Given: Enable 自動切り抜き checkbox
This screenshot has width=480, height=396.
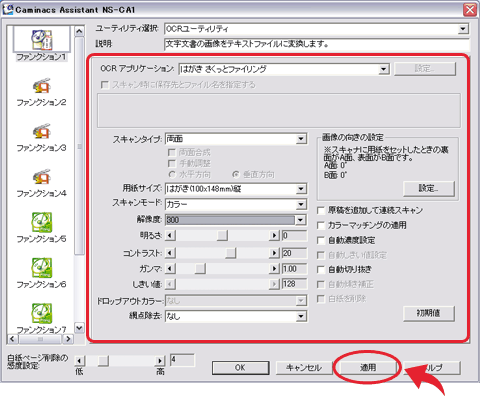Looking at the screenshot, I should (321, 270).
